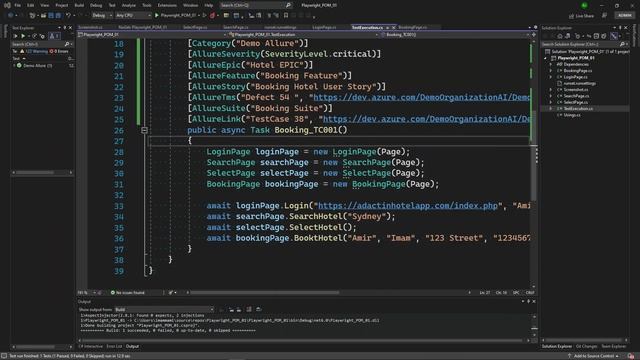
Task: Click the editor horizontal scrollbar
Action: click(264, 293)
